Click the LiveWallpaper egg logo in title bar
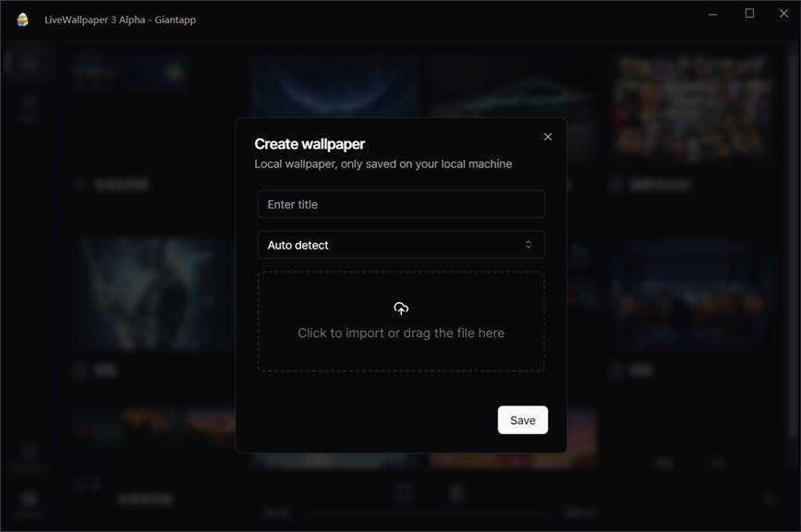The image size is (801, 532). click(x=22, y=19)
